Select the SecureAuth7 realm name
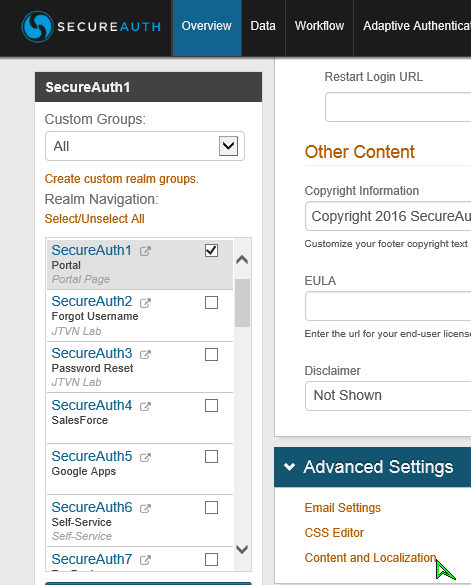Viewport: 471px width, 585px height. [x=92, y=559]
